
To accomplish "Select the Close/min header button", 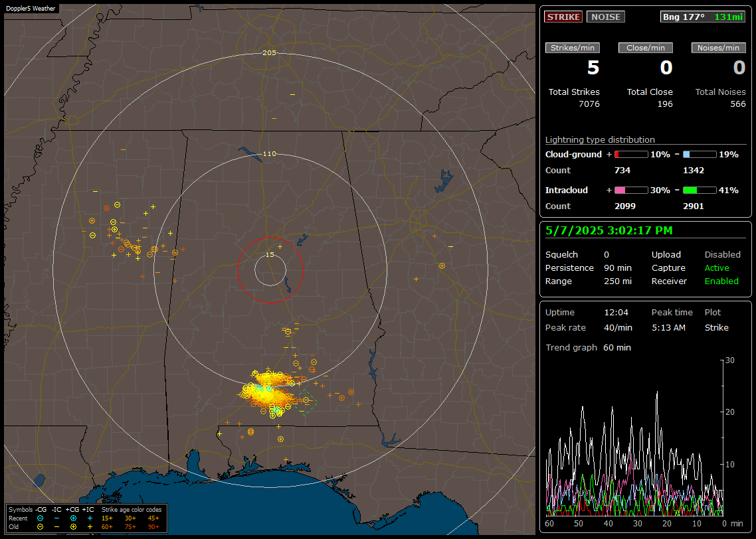I will pos(646,48).
